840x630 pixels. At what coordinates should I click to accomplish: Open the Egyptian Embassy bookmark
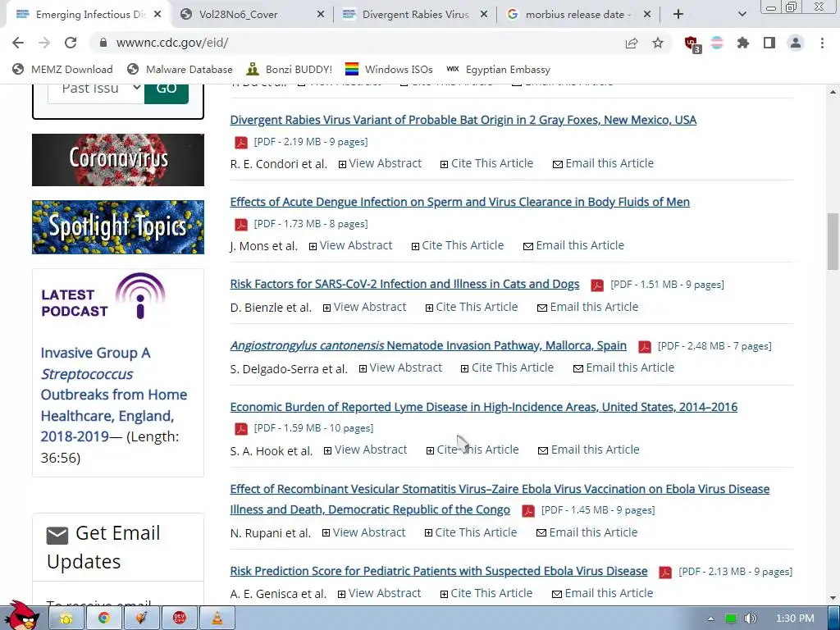pyautogui.click(x=498, y=69)
